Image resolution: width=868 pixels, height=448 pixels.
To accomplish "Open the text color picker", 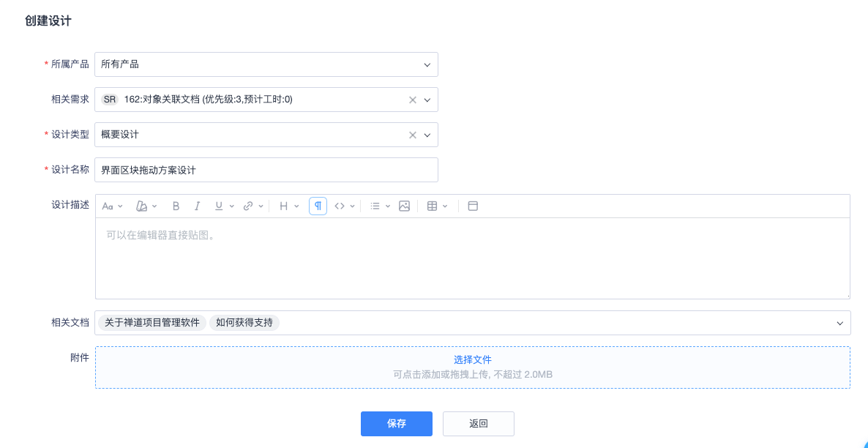I will (142, 206).
